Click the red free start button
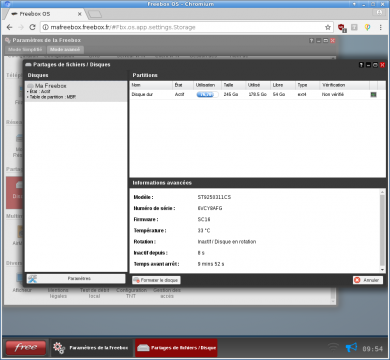 (26, 348)
